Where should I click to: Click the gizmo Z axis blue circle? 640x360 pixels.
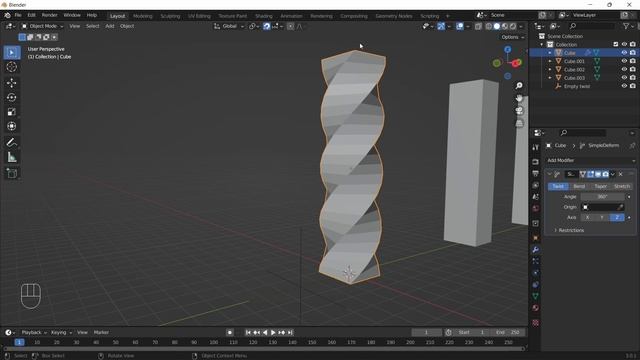[507, 49]
